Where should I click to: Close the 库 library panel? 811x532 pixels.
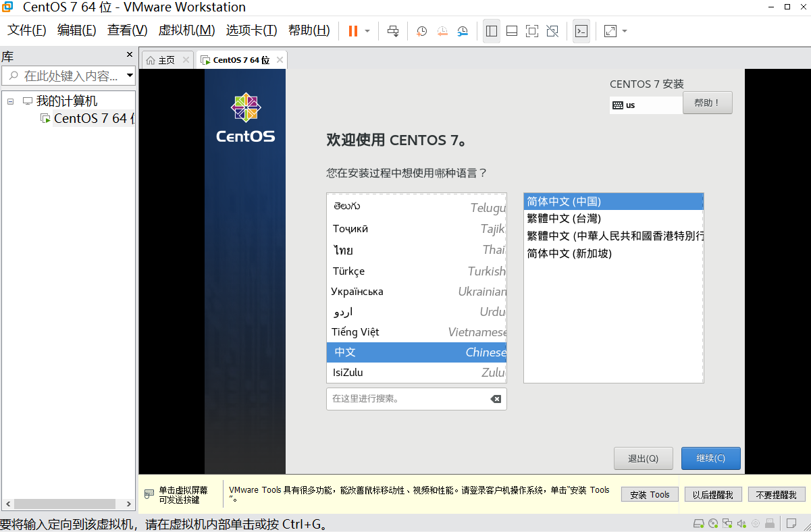(130, 55)
